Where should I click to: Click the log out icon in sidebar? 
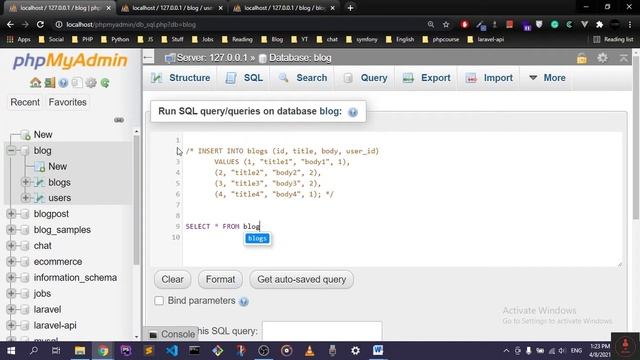49,83
